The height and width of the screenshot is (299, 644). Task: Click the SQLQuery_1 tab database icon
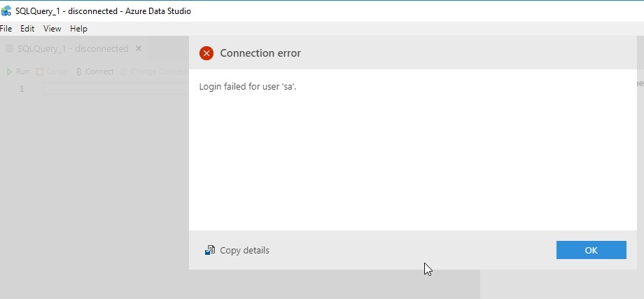click(9, 49)
